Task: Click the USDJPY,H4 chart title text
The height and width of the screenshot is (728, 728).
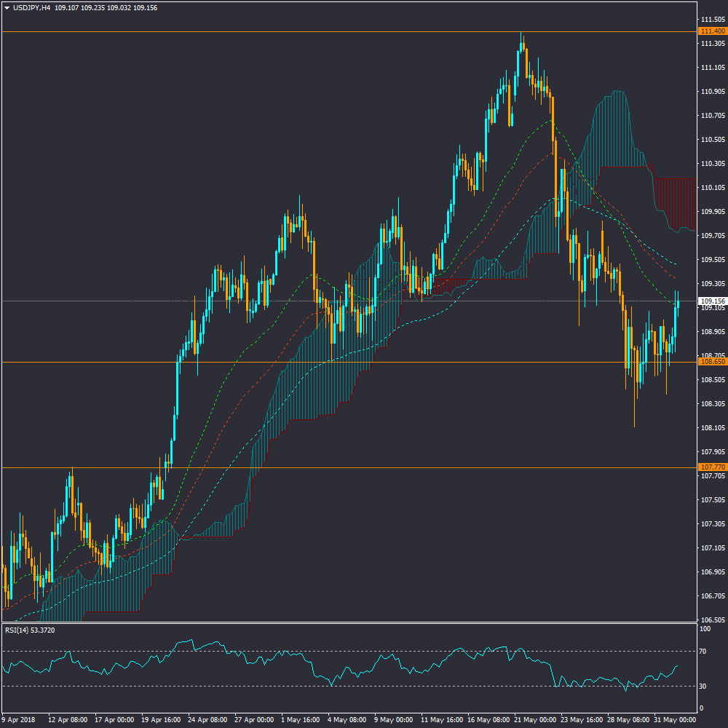Action: point(31,7)
